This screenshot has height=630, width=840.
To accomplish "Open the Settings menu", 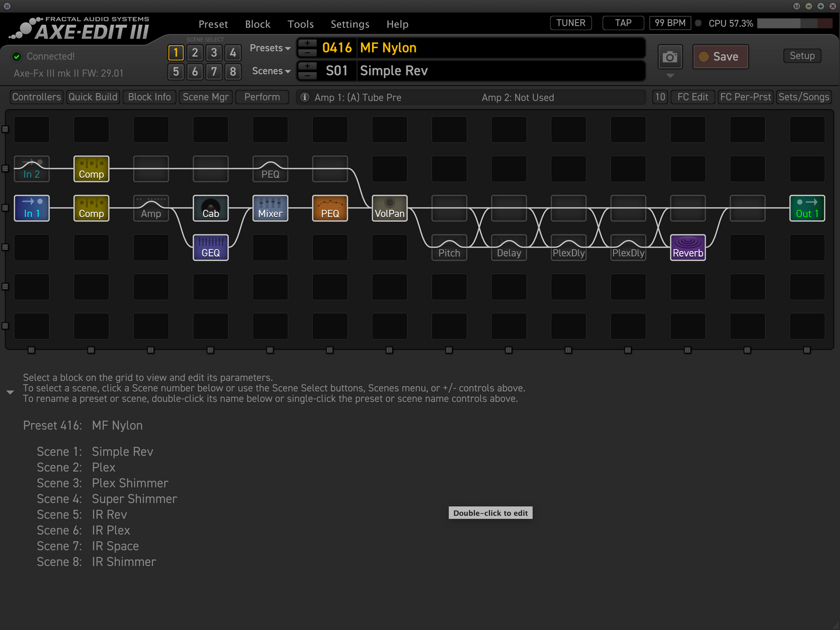I will coord(350,24).
